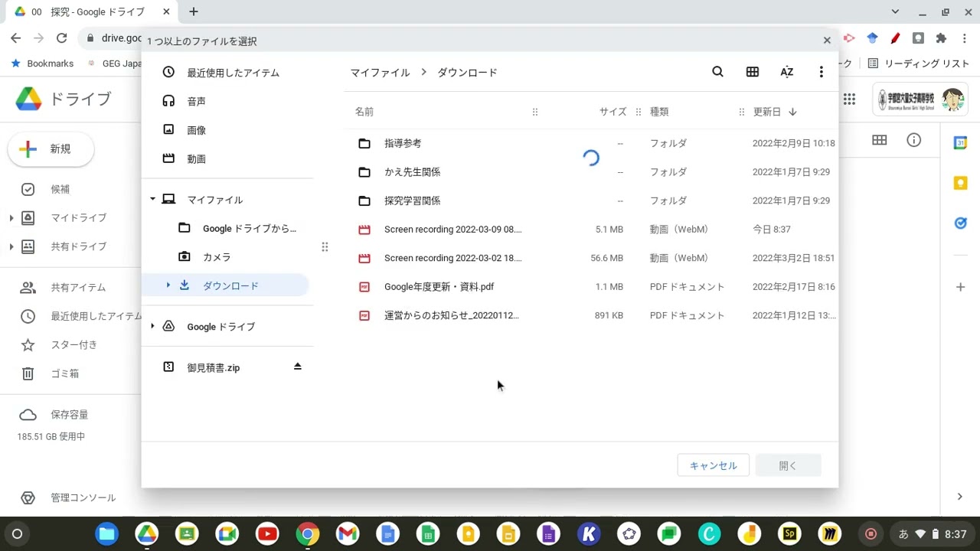Open Google ドライブから... folder
The width and height of the screenshot is (980, 551).
[x=227, y=228]
